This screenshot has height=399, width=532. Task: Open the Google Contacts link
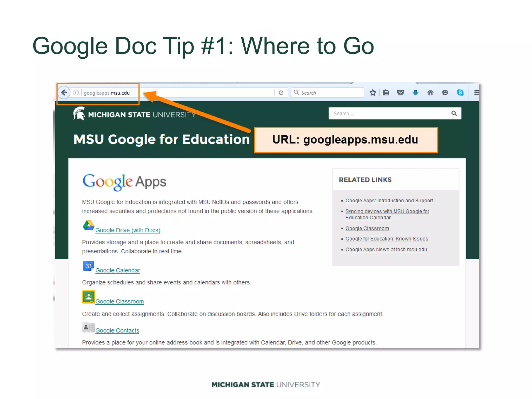tap(117, 331)
